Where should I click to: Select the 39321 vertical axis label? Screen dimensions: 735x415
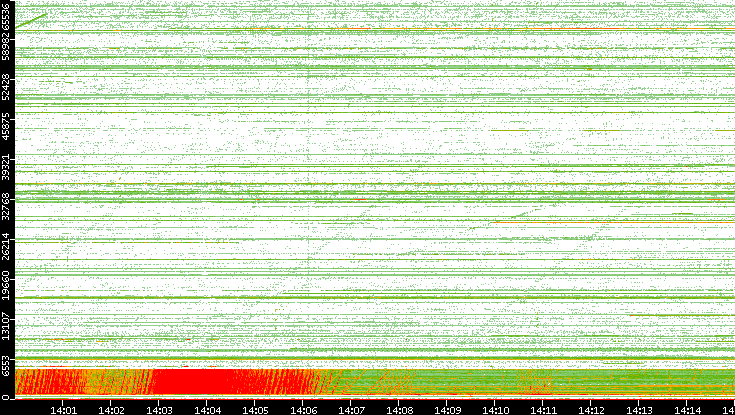click(7, 166)
